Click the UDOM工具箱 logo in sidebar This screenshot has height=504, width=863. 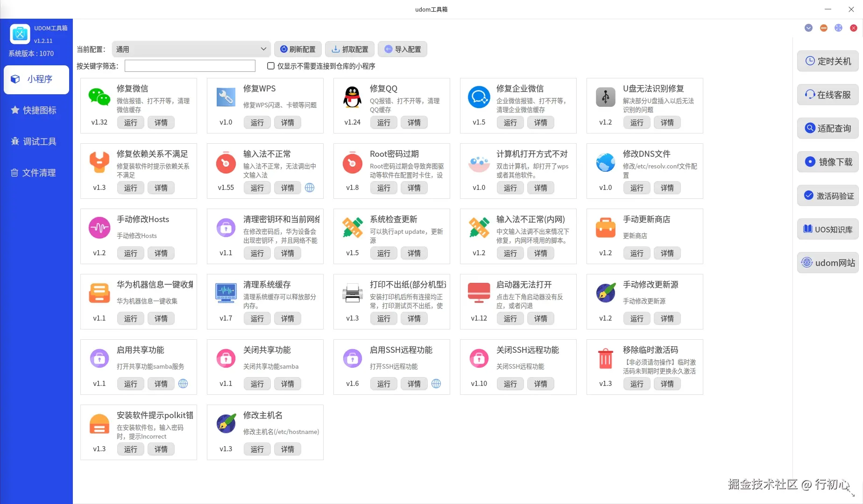pos(20,34)
